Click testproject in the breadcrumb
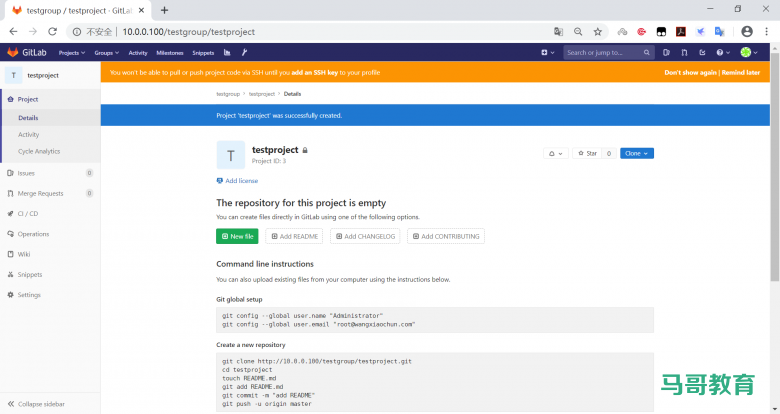 pos(262,94)
